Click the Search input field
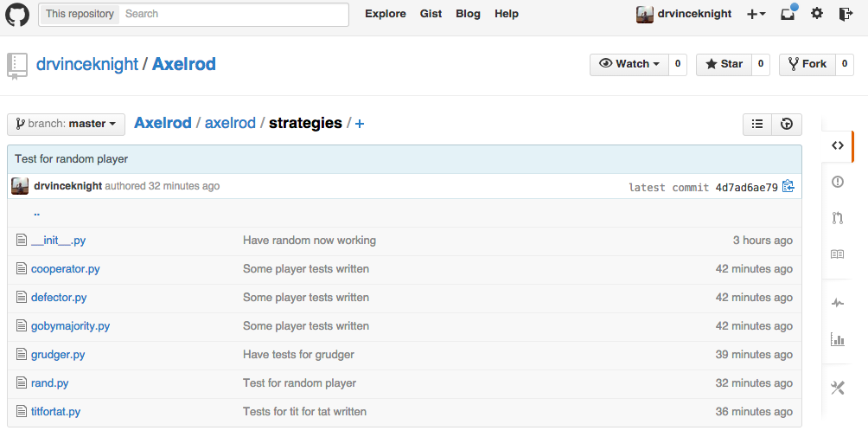 coord(234,15)
